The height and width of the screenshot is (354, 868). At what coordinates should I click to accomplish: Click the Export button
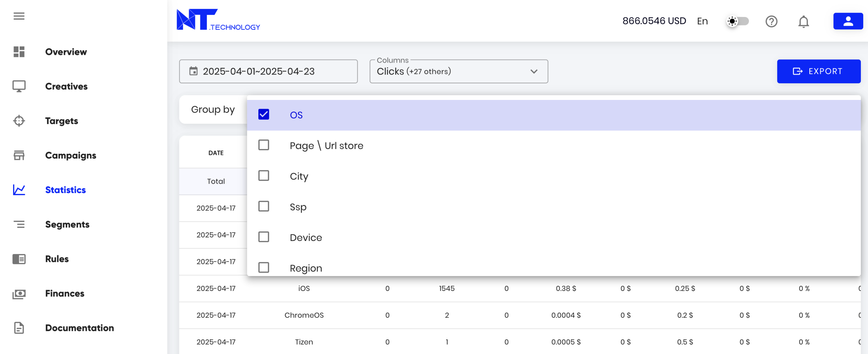[x=818, y=71]
